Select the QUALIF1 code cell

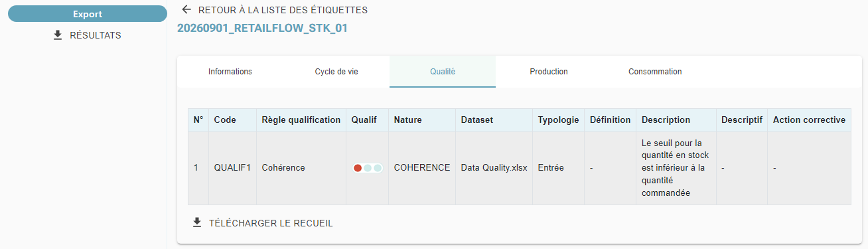(232, 168)
